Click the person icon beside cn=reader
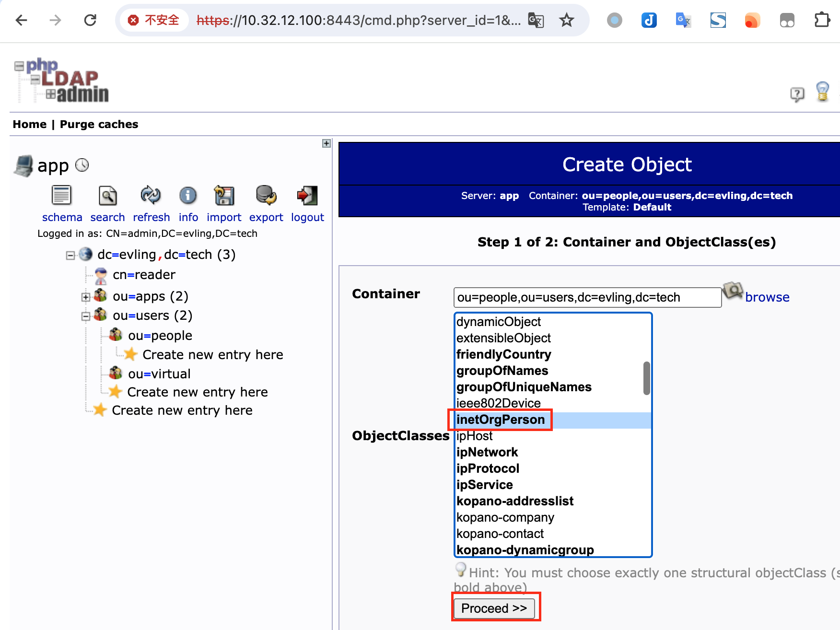The height and width of the screenshot is (630, 840). click(101, 275)
